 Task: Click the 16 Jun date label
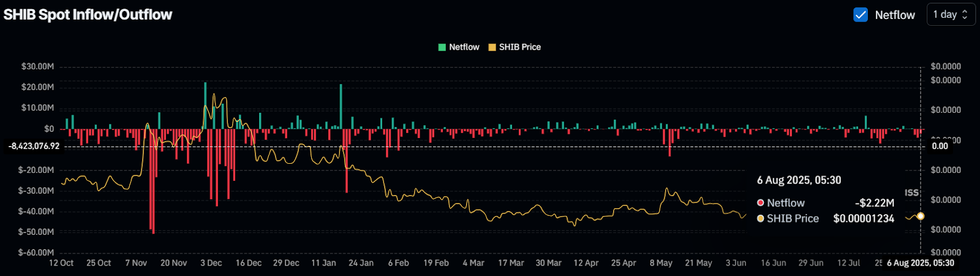coord(773,263)
